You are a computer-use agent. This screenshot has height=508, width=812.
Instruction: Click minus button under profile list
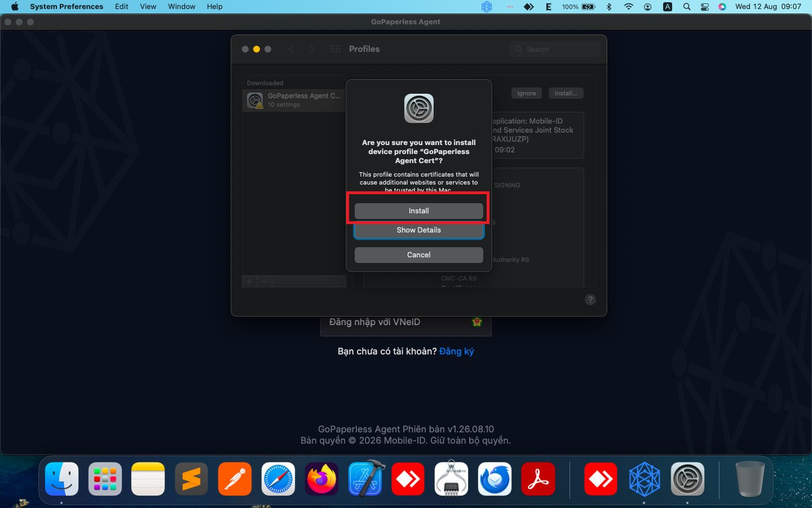pos(264,281)
